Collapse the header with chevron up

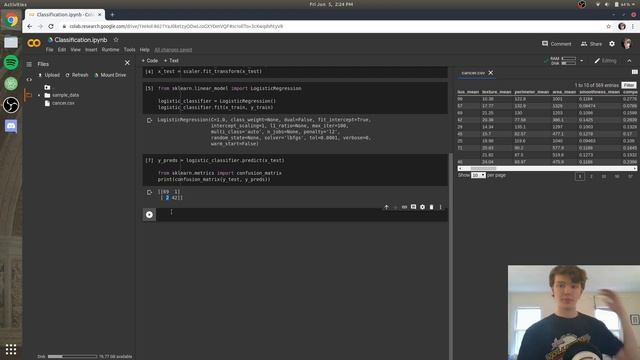[x=629, y=61]
